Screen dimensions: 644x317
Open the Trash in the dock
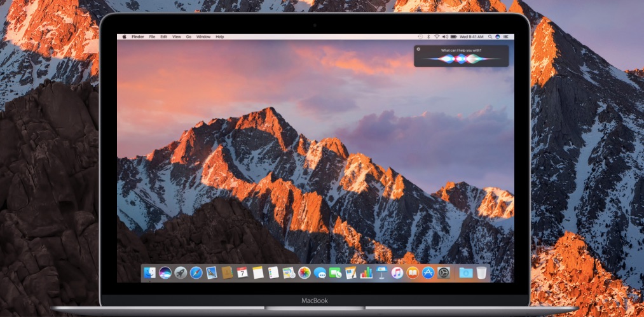482,273
